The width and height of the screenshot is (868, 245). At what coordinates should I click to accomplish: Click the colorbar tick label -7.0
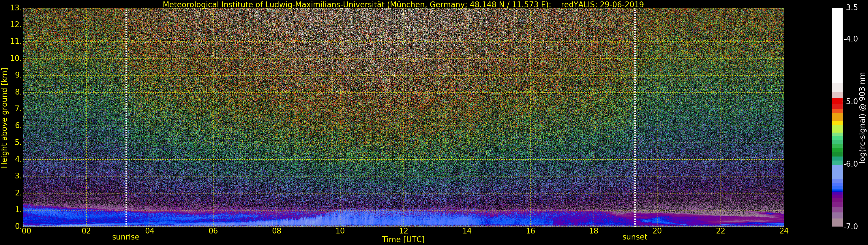[x=851, y=227]
